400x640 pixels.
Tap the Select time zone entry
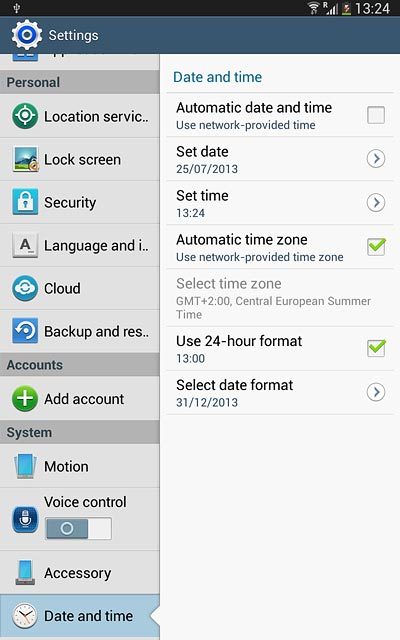tap(280, 298)
